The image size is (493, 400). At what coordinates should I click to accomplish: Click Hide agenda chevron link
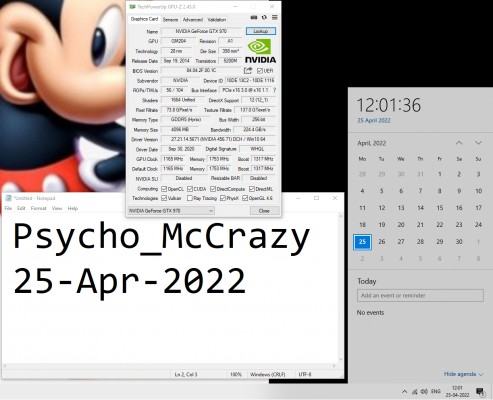click(463, 374)
